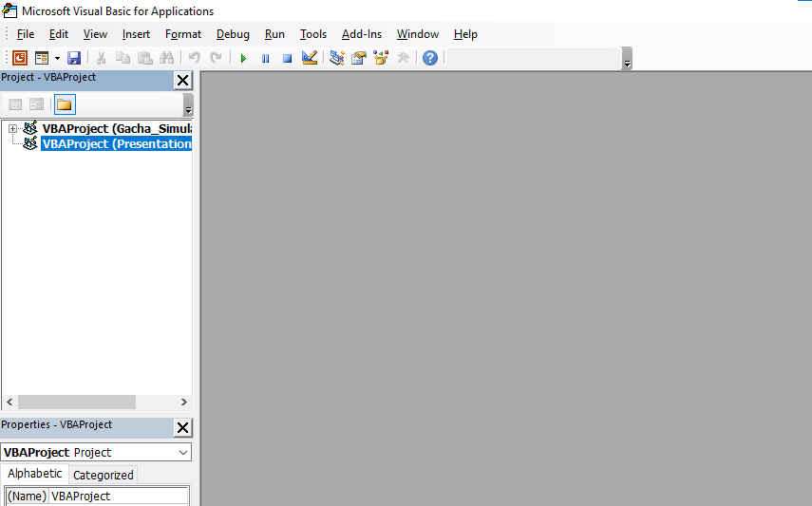Click the Paste clipboard icon
The width and height of the screenshot is (812, 506).
[x=145, y=58]
